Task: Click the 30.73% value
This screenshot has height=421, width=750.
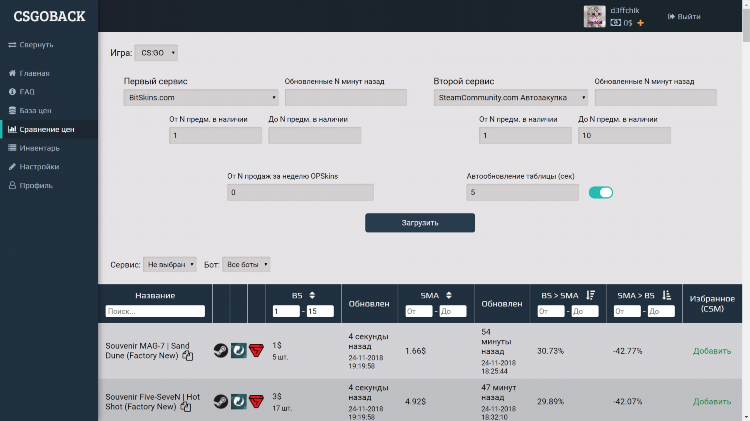Action: pyautogui.click(x=550, y=351)
